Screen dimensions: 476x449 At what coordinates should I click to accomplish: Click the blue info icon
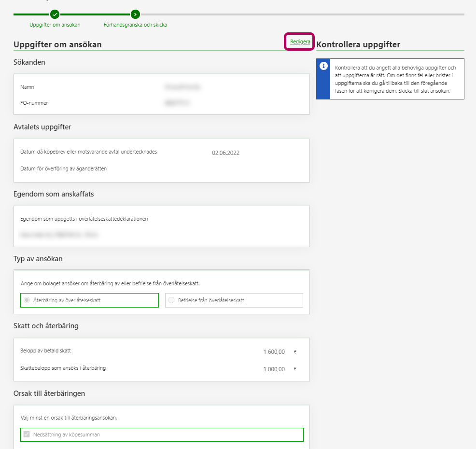(x=323, y=66)
